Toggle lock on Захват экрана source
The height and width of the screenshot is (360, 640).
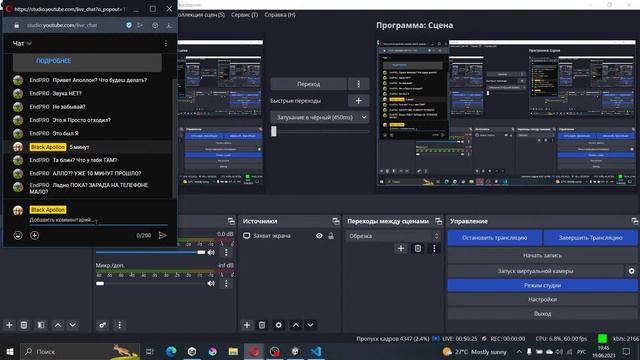coord(331,236)
